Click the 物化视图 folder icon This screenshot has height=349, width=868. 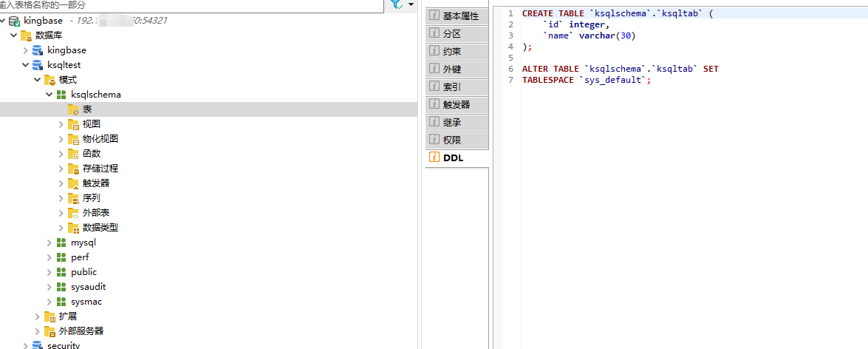tap(73, 139)
